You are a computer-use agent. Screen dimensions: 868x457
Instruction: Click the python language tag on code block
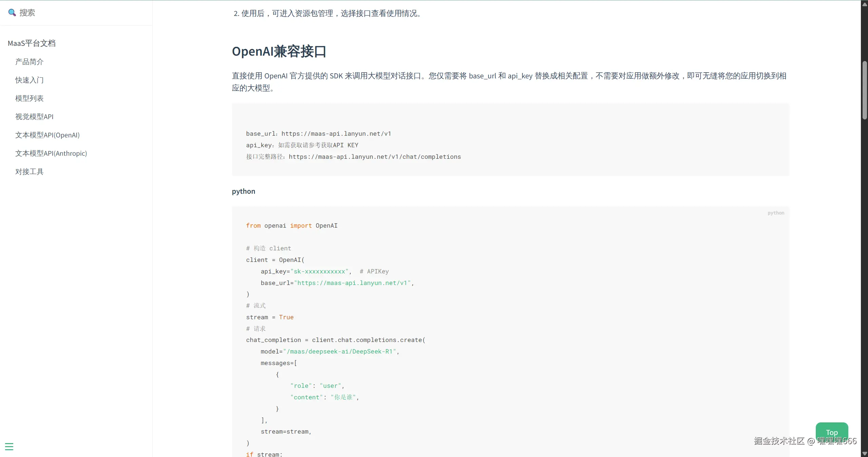coord(776,213)
